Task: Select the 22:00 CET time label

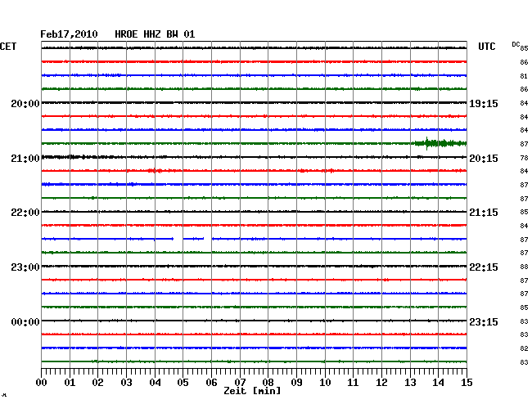Action: 25,213
